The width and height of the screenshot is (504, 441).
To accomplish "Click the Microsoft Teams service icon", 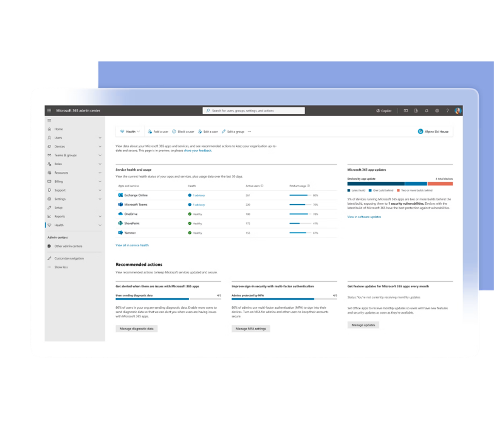I will [x=120, y=205].
